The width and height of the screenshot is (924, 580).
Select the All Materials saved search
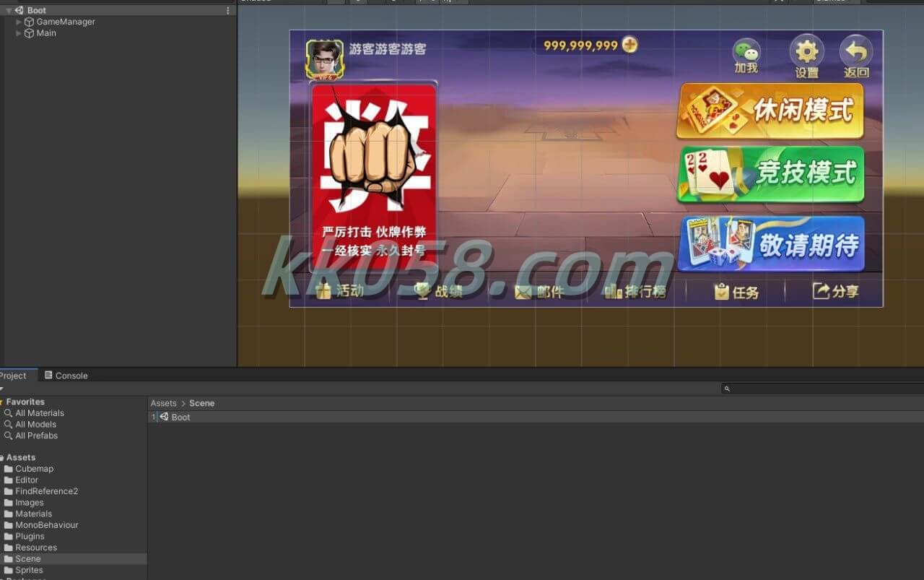tap(34, 413)
